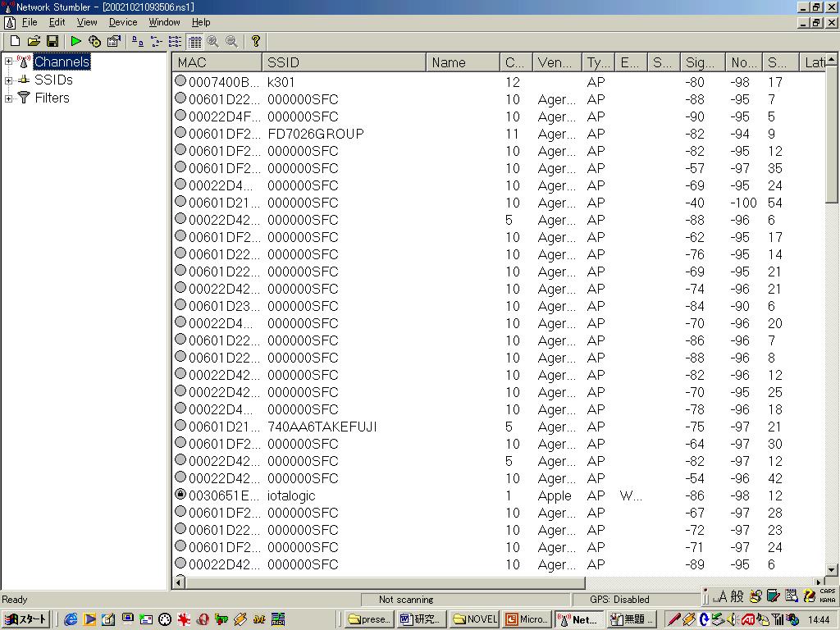Select the 740AA6TAKEFUJI network row
The image size is (840, 630).
point(498,427)
